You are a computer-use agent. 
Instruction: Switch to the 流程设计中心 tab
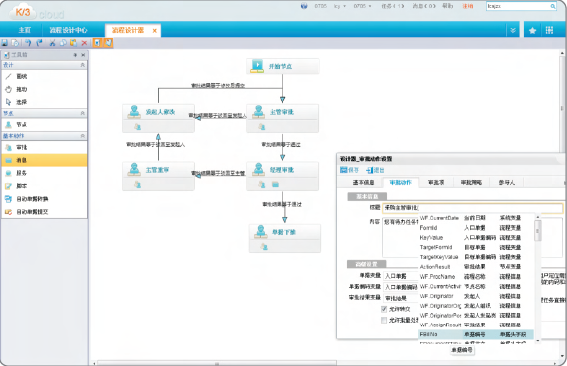(68, 30)
